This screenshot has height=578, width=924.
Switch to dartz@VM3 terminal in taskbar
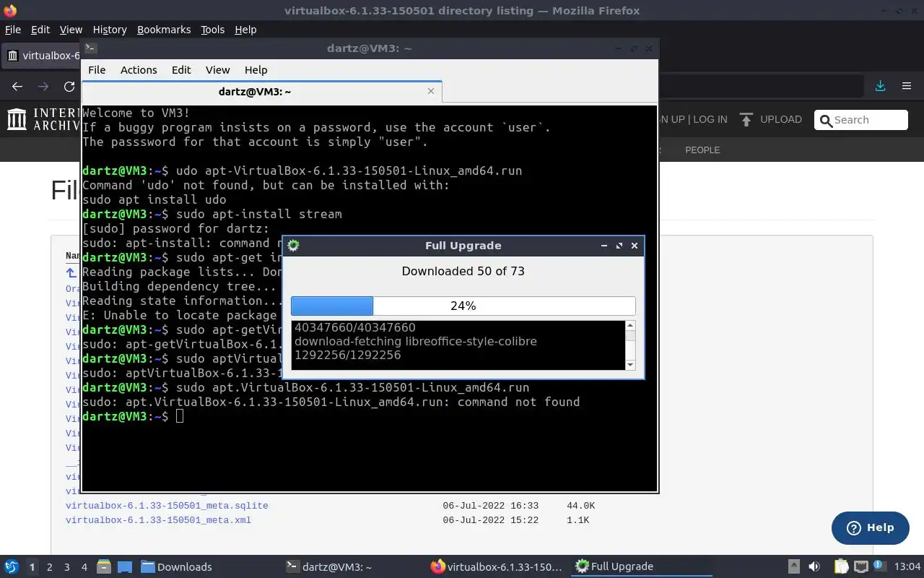328,566
